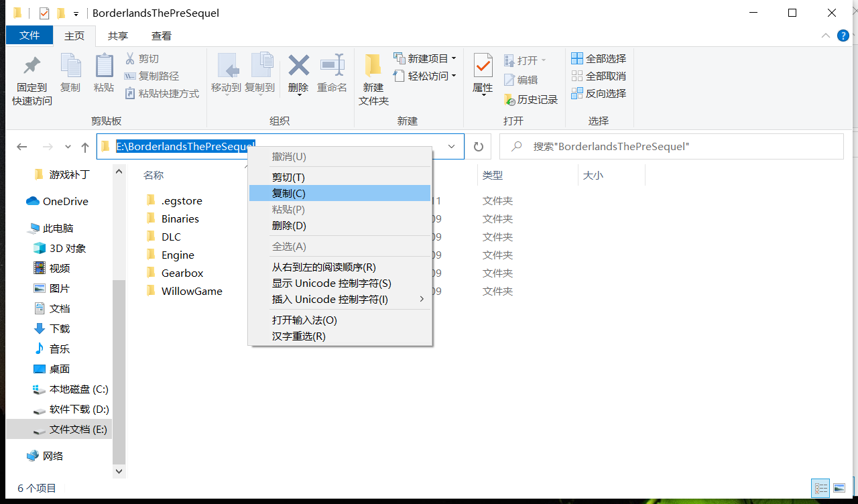Toggle right-to-left reading order item

340,267
